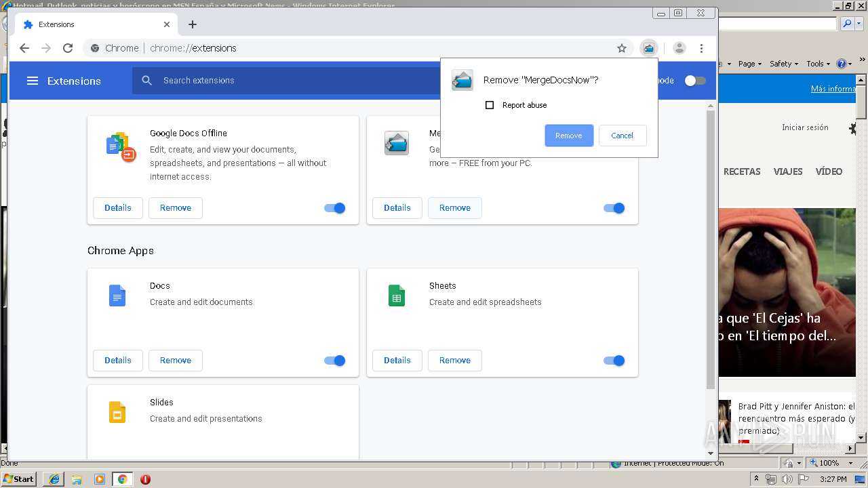This screenshot has width=868, height=488.
Task: Open IE Safety dropdown menu
Action: [784, 64]
